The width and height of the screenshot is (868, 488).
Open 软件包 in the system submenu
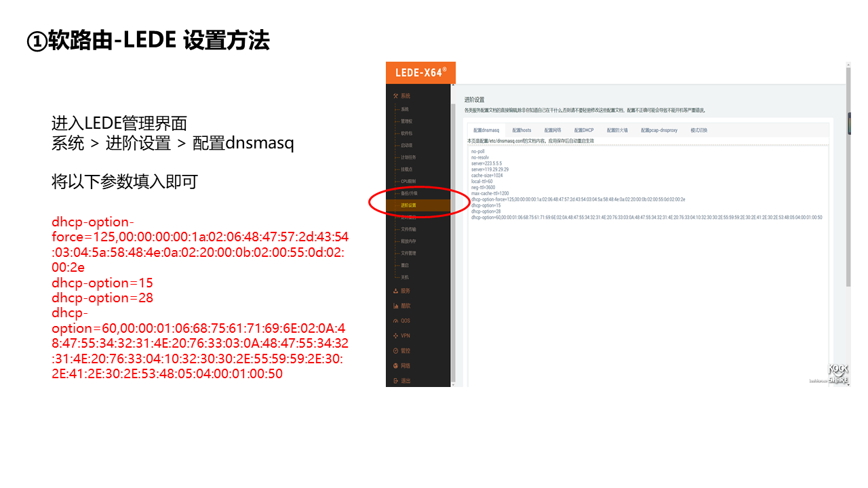pos(406,134)
